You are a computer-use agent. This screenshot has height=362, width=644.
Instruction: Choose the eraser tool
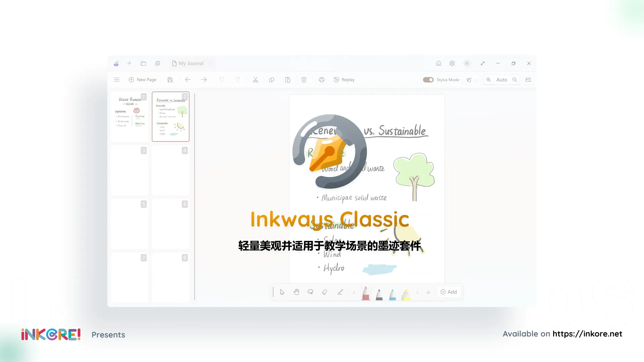tap(324, 292)
